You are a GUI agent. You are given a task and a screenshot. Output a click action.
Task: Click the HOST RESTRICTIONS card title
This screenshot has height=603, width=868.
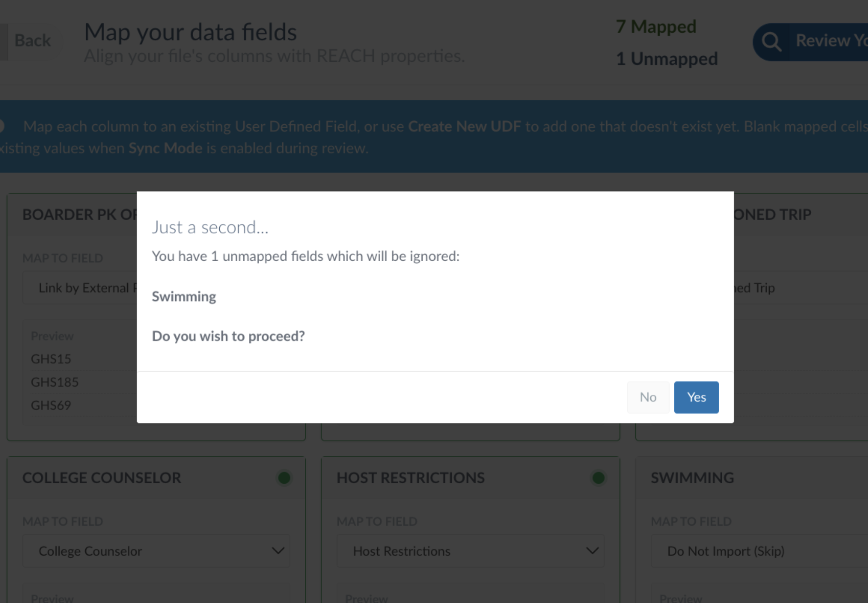point(410,478)
